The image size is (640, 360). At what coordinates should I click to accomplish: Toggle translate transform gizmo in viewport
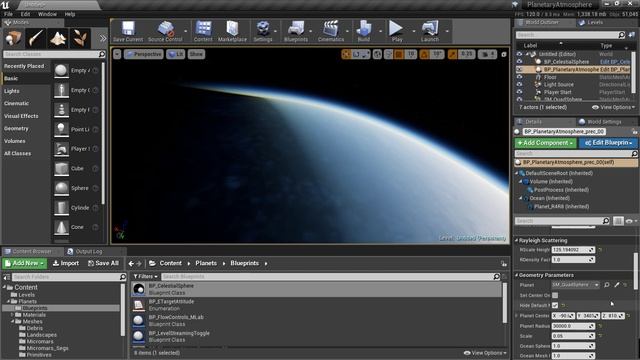[346, 54]
